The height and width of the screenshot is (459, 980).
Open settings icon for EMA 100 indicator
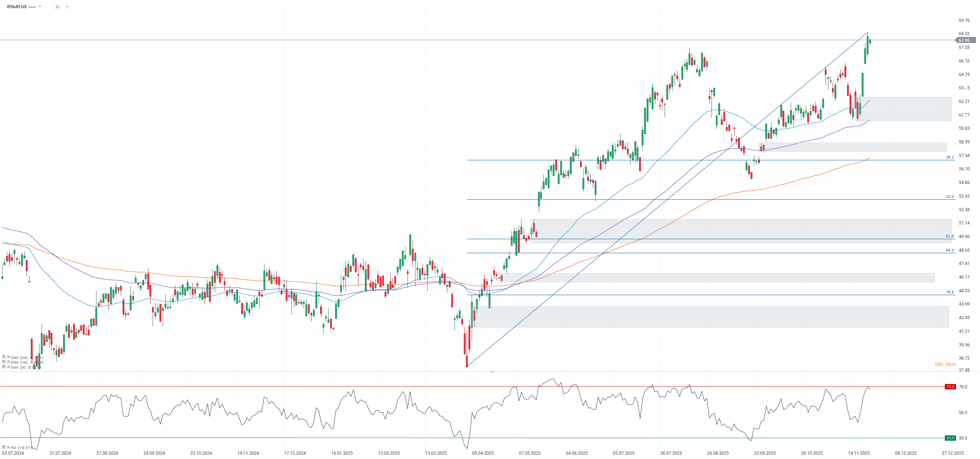[x=4, y=362]
